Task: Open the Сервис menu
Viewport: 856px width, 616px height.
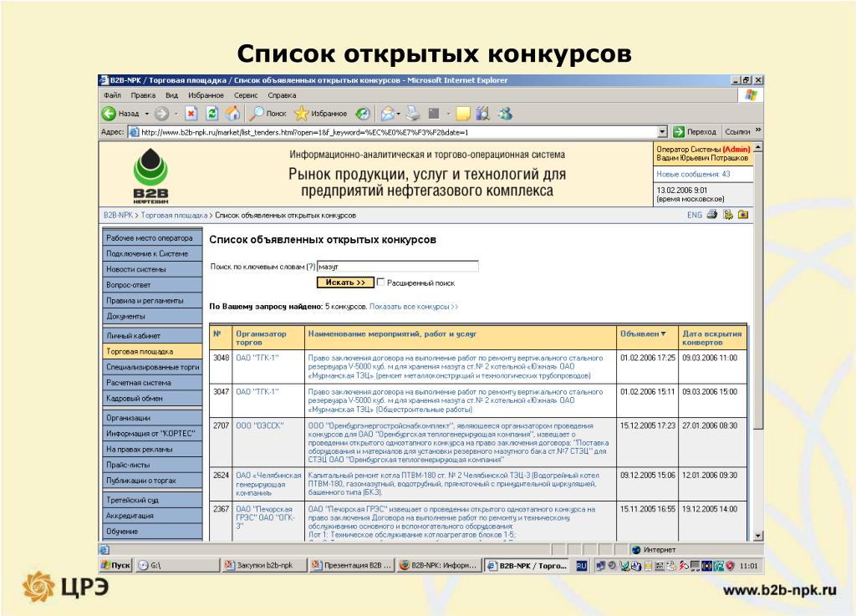Action: point(246,95)
